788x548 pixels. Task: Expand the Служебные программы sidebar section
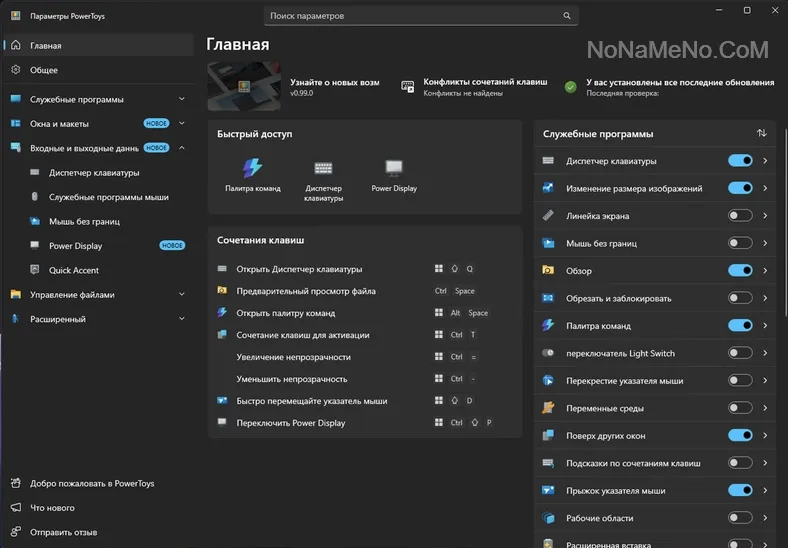tap(181, 100)
